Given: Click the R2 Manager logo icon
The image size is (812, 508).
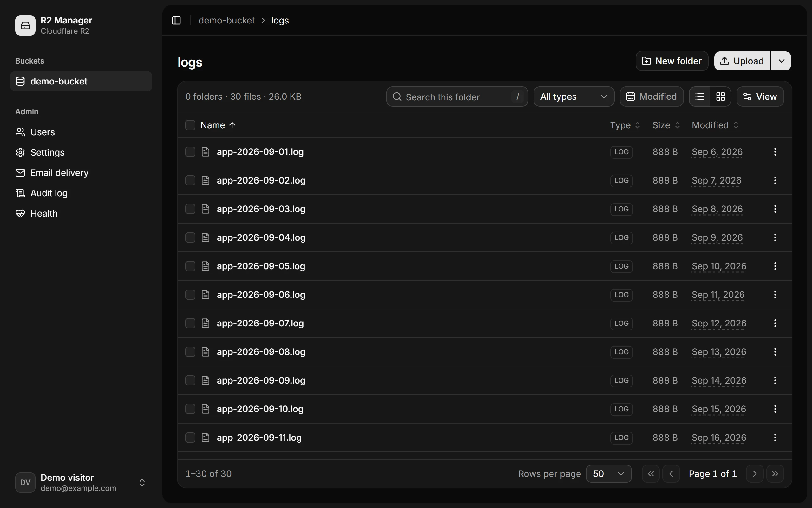Looking at the screenshot, I should pos(25,25).
